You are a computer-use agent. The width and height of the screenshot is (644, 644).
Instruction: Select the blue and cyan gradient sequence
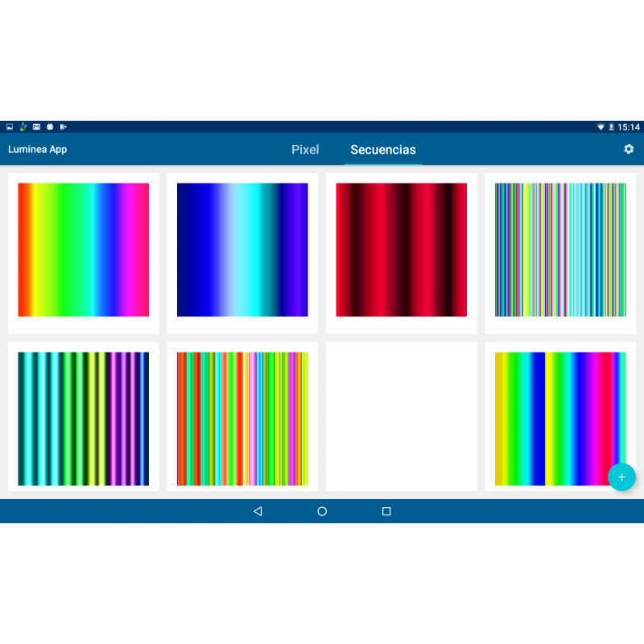coord(242,250)
